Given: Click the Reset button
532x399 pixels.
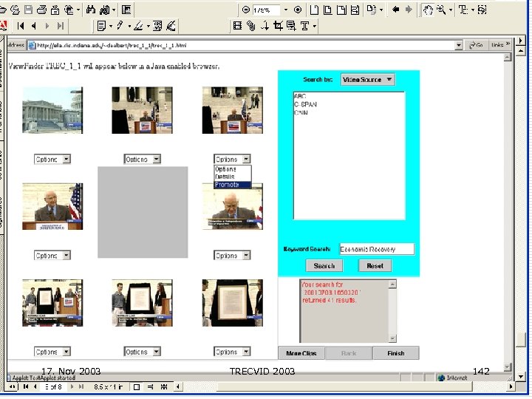Looking at the screenshot, I should (375, 266).
